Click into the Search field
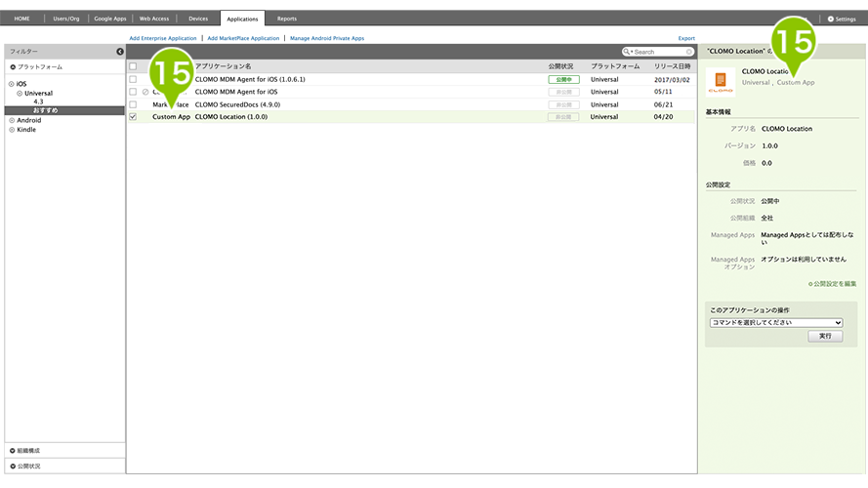This screenshot has height=488, width=868. (658, 52)
